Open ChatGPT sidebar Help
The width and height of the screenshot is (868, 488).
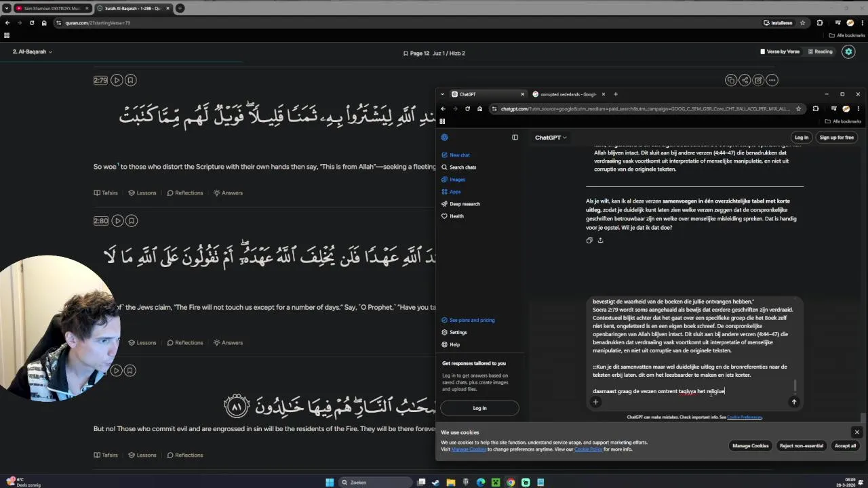point(450,344)
